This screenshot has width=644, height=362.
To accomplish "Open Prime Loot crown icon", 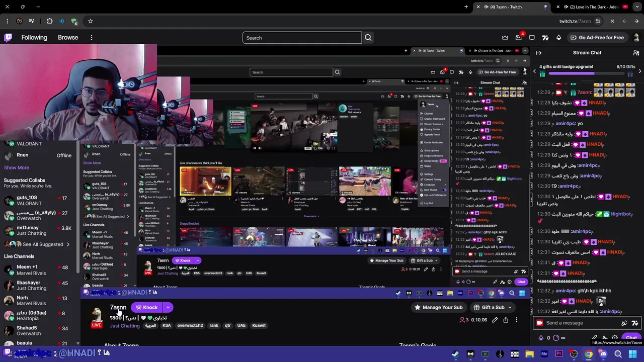I will coord(505,38).
